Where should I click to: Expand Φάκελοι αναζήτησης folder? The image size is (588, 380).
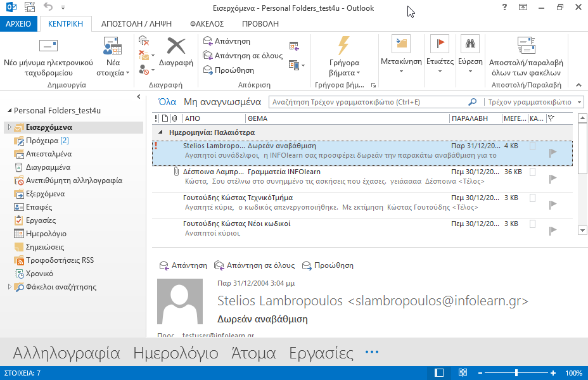click(x=10, y=287)
